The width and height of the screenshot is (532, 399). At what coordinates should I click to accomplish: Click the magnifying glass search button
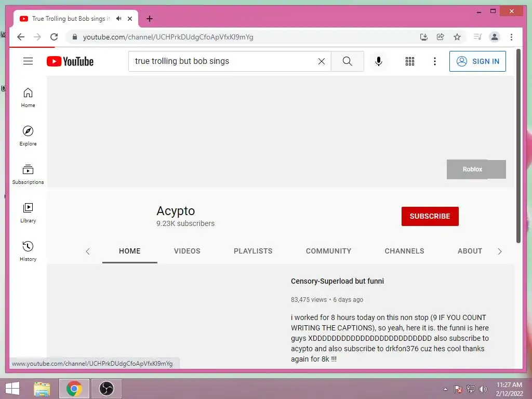(347, 61)
